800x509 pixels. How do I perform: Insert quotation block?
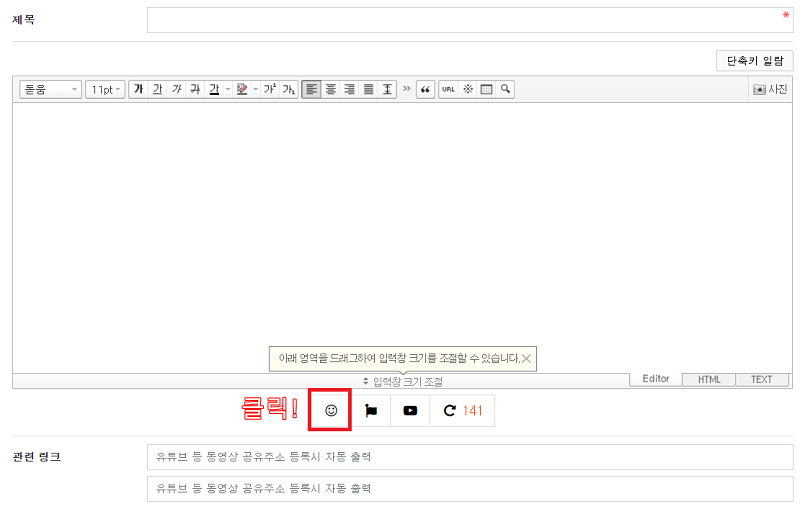(426, 89)
